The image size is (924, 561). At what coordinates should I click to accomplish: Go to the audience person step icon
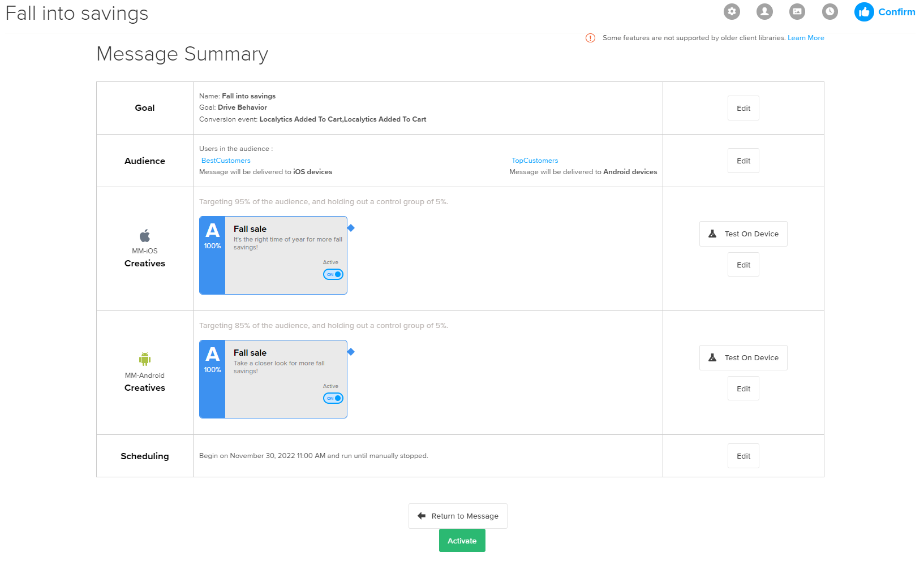(x=764, y=11)
